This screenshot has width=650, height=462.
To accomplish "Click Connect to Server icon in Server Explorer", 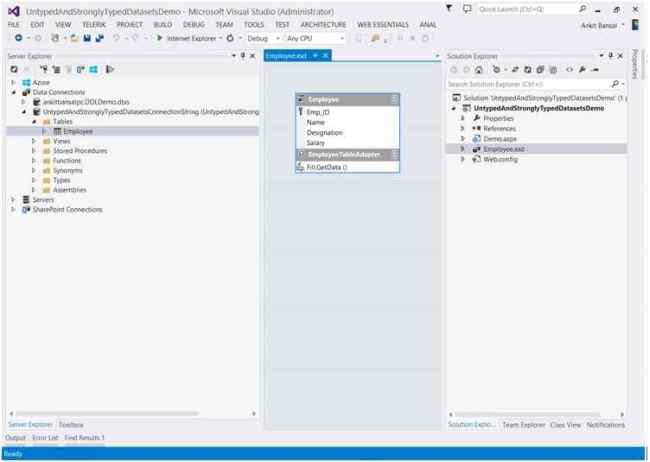I will (x=56, y=69).
